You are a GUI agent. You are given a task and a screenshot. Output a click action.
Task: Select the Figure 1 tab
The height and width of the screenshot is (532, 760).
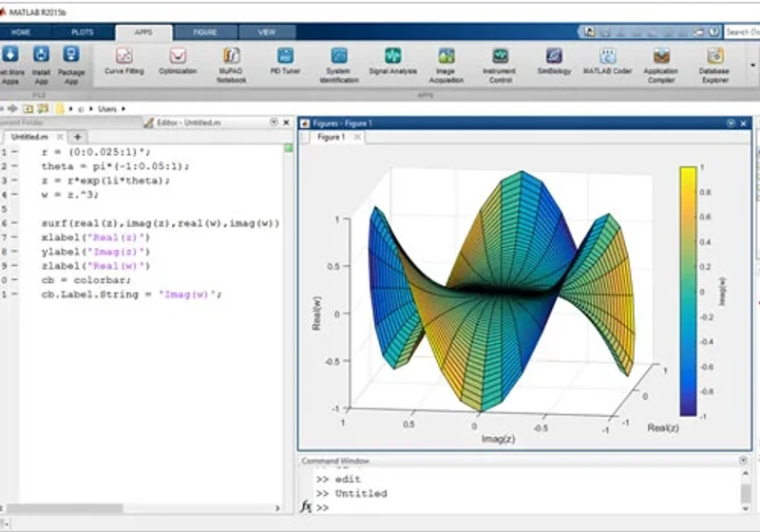pos(331,137)
